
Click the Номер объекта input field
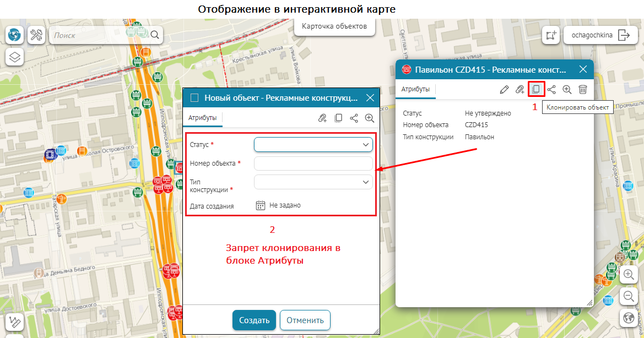click(x=313, y=163)
